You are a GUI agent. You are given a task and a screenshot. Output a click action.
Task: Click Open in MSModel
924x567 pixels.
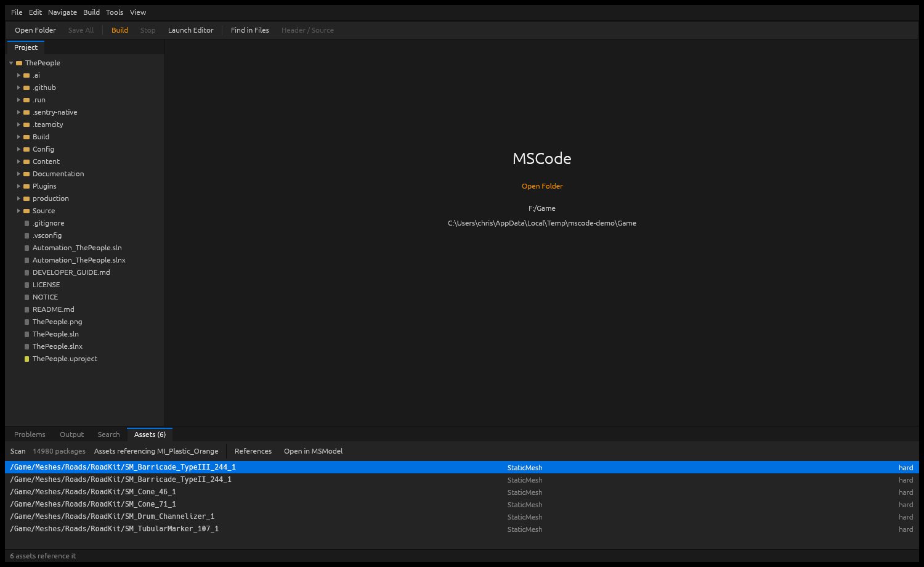[x=313, y=451]
